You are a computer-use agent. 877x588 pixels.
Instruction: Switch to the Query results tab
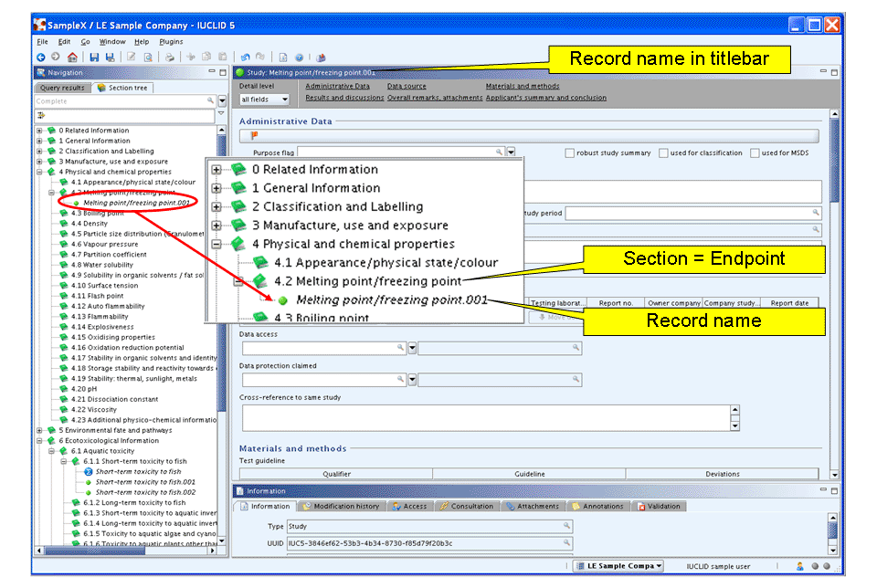coord(61,88)
